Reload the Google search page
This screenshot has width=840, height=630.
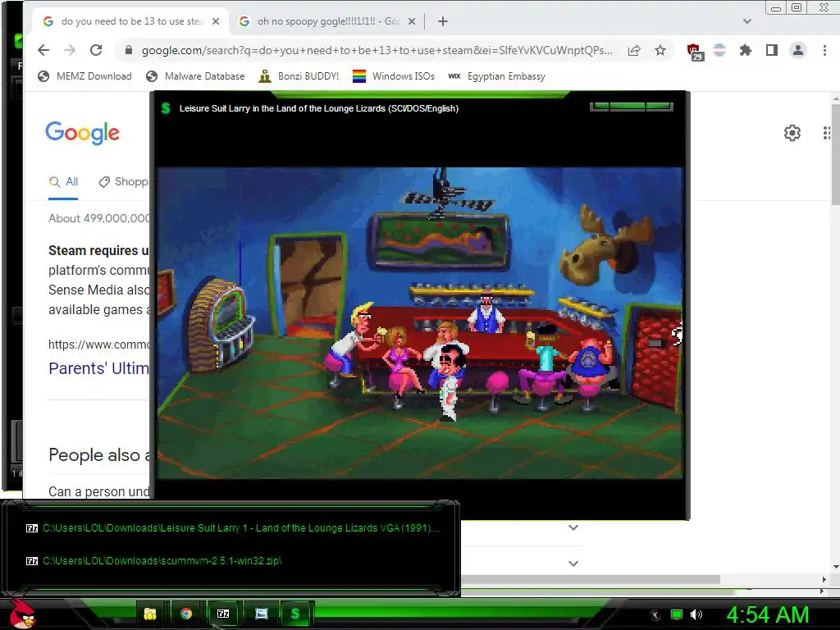tap(96, 50)
